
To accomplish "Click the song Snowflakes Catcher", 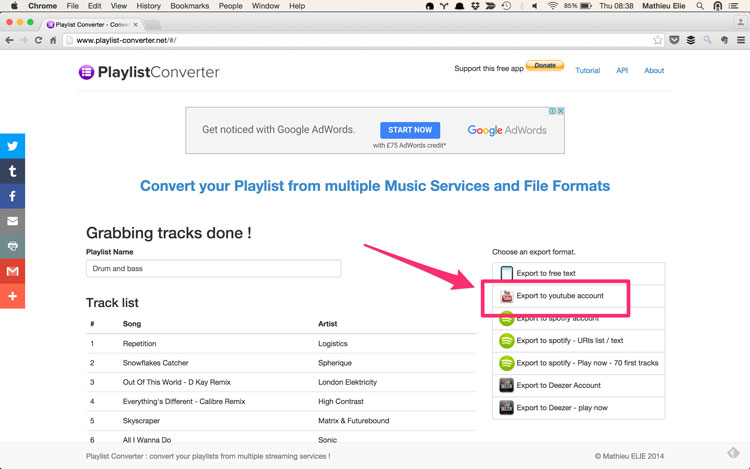I will point(155,363).
